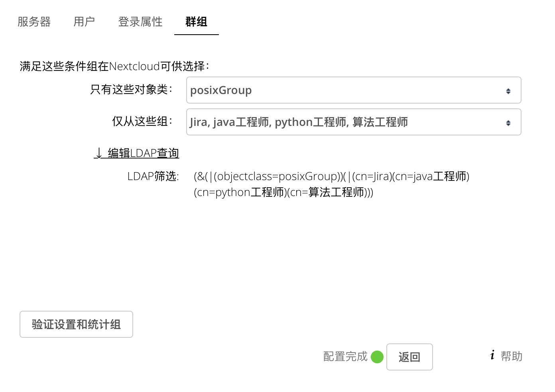Click the info icon beside 帮助
555x392 pixels.
[493, 355]
